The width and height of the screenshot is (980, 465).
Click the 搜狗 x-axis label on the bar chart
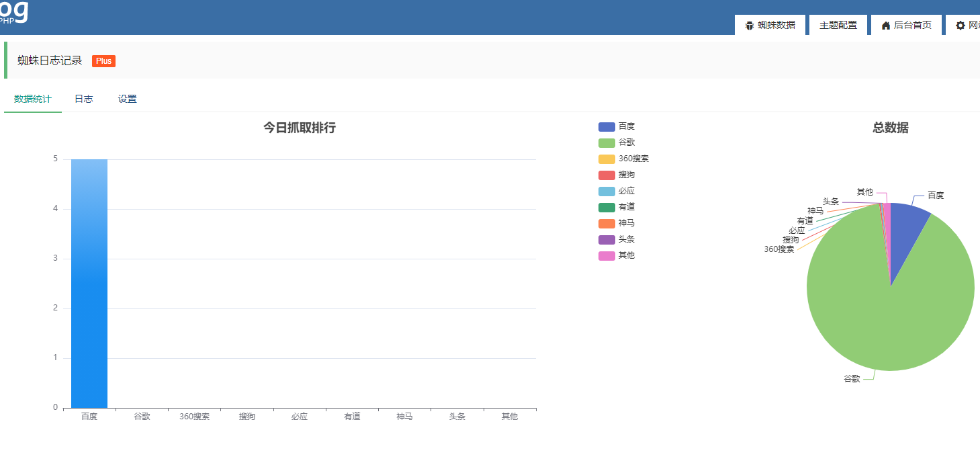247,417
